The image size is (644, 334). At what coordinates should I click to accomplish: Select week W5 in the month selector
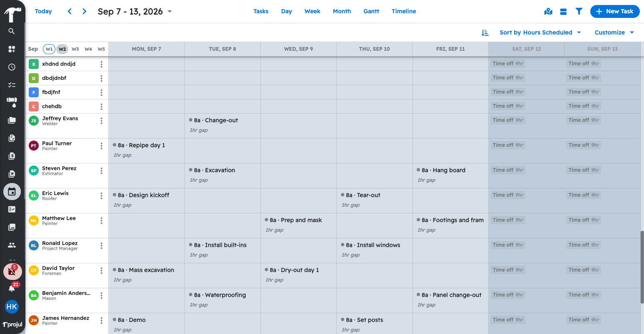(101, 49)
